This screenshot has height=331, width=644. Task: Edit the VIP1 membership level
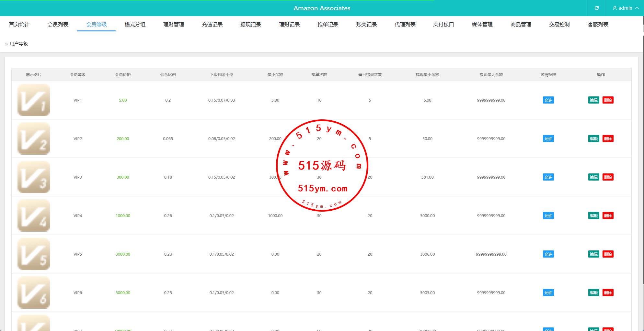tap(593, 100)
